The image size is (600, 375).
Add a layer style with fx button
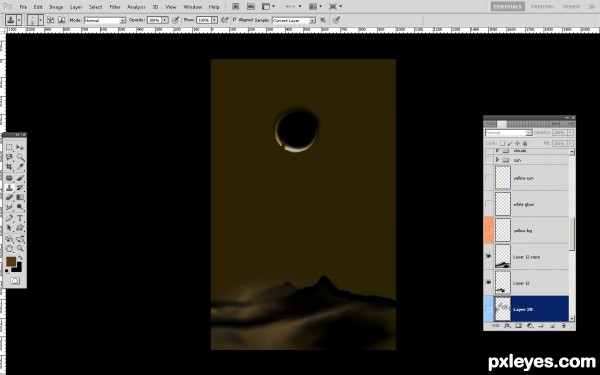(x=507, y=326)
